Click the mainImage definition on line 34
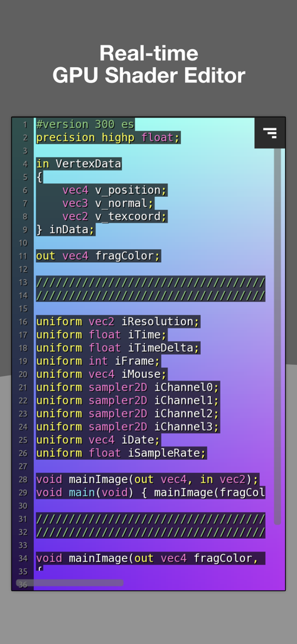Screen dimensions: 297x644 point(151,558)
